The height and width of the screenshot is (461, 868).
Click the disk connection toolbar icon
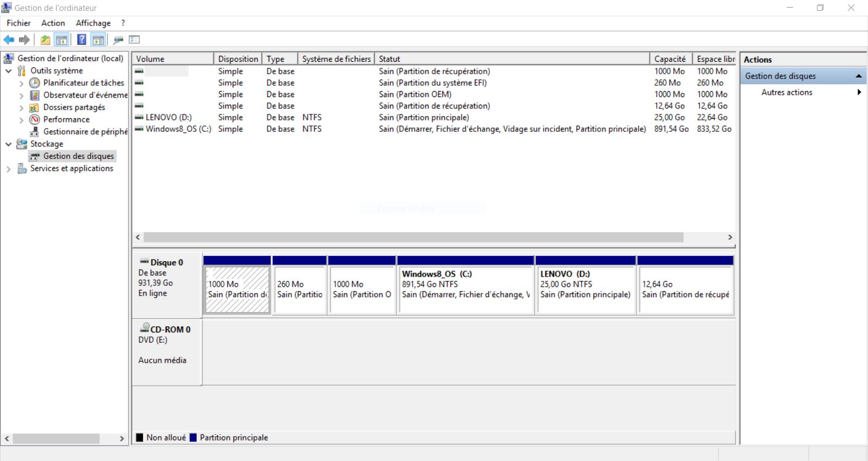(x=118, y=40)
